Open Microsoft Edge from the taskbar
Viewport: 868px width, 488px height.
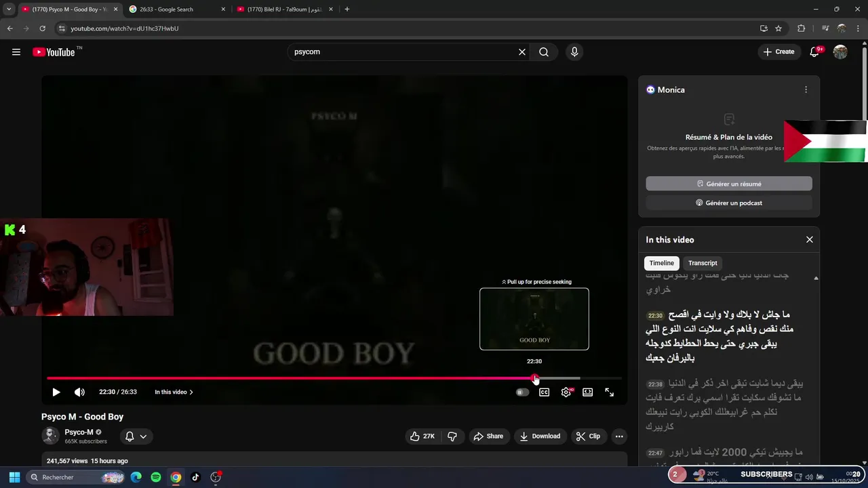(x=136, y=477)
